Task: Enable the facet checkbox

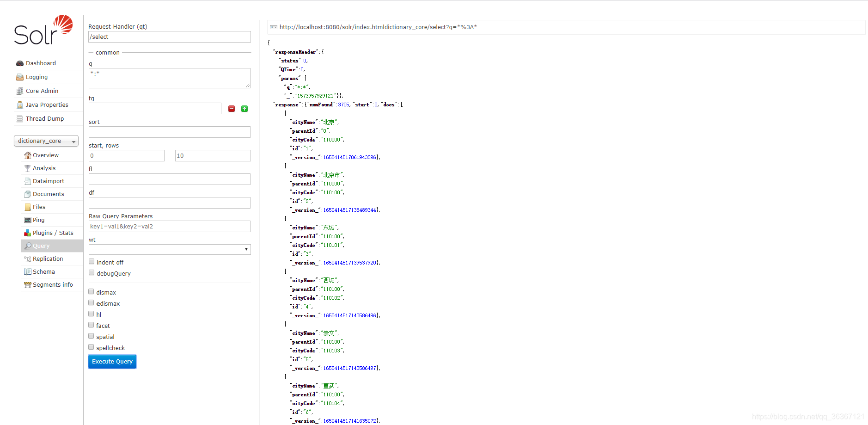Action: 91,325
